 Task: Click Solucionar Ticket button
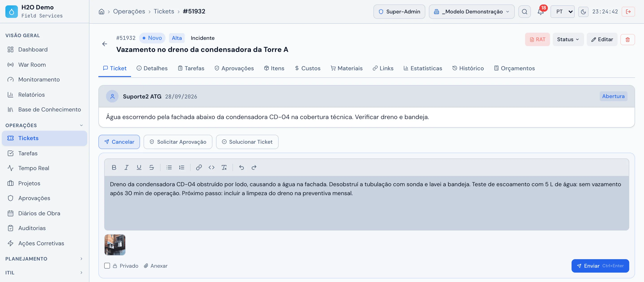point(247,142)
